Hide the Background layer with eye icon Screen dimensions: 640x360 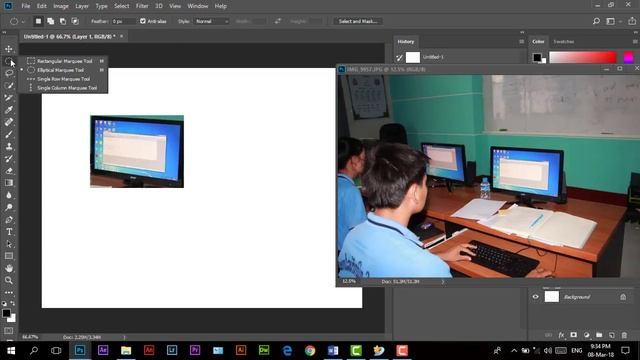(x=536, y=297)
